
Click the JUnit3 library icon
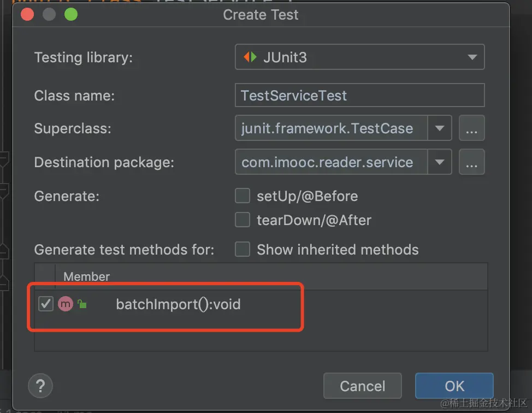250,57
